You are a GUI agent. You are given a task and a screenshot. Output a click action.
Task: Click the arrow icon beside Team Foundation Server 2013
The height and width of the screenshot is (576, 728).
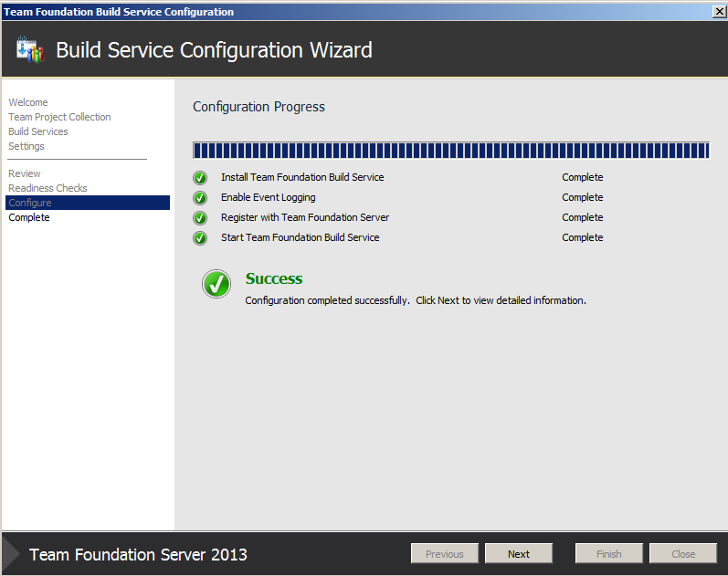click(x=13, y=553)
